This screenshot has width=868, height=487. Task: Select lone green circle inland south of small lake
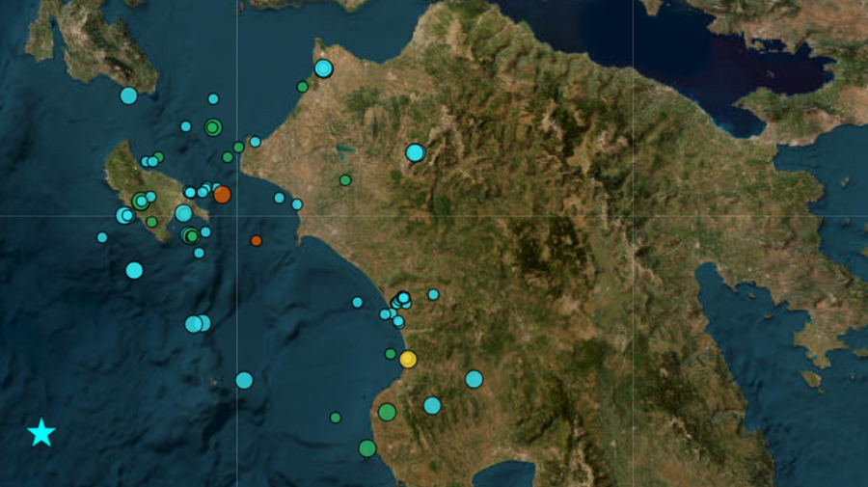coord(345,180)
